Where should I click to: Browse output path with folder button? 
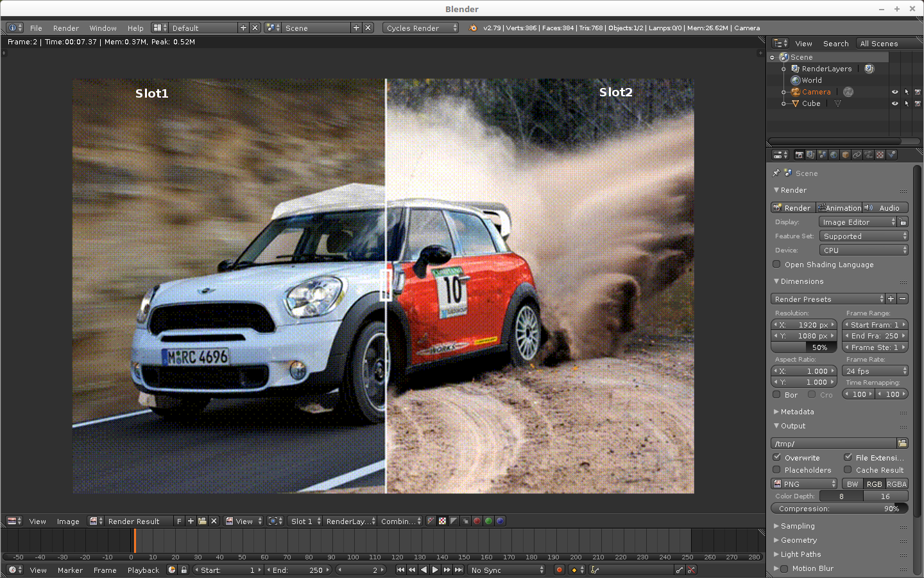point(902,443)
